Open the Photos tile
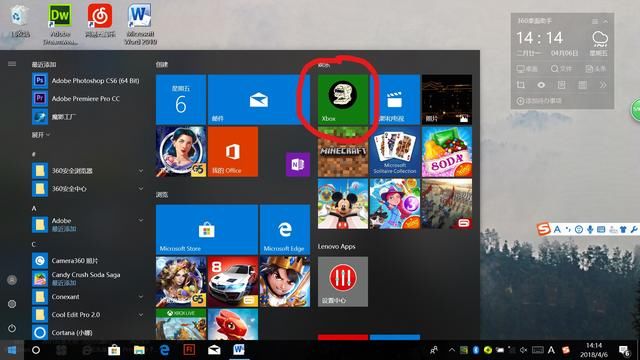 (447, 99)
